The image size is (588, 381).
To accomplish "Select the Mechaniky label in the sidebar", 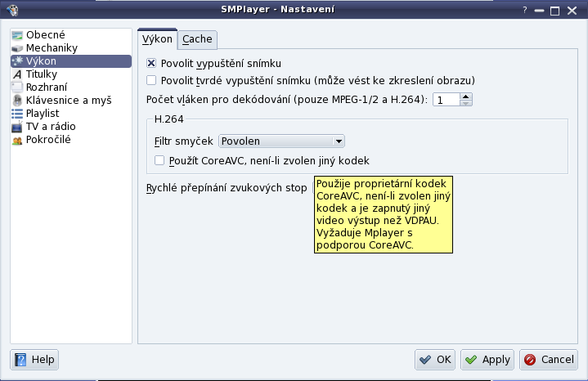I will tap(52, 48).
